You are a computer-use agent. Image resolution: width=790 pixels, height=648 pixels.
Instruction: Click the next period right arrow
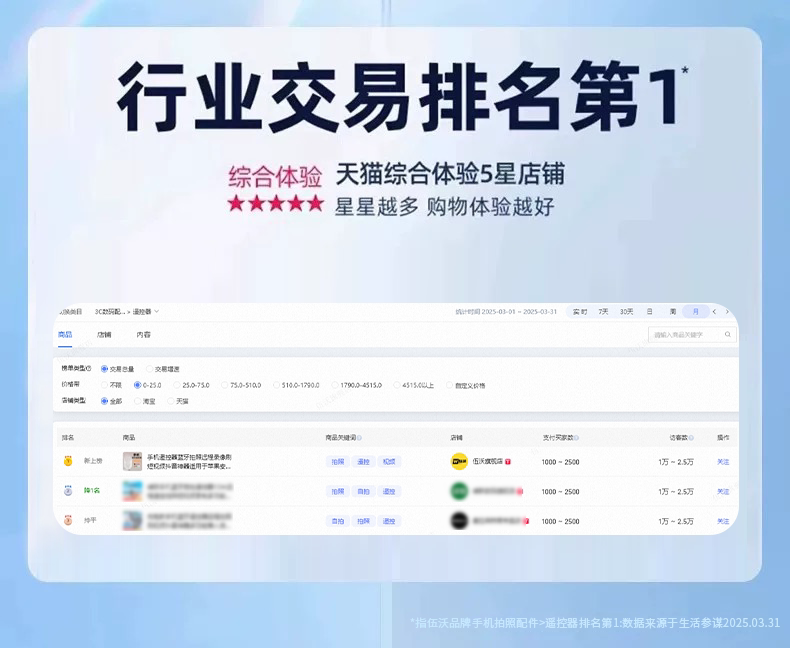click(727, 312)
